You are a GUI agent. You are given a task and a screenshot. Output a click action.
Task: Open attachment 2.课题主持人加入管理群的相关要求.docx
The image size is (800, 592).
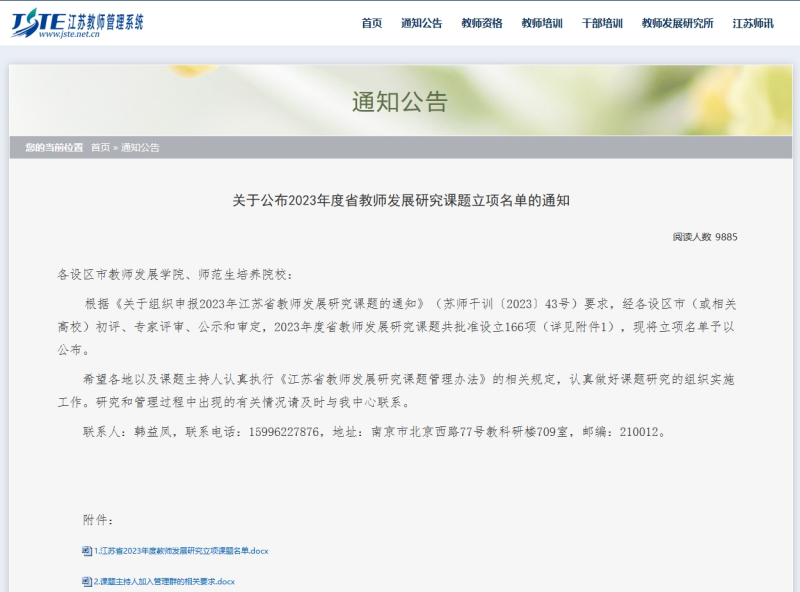[164, 581]
